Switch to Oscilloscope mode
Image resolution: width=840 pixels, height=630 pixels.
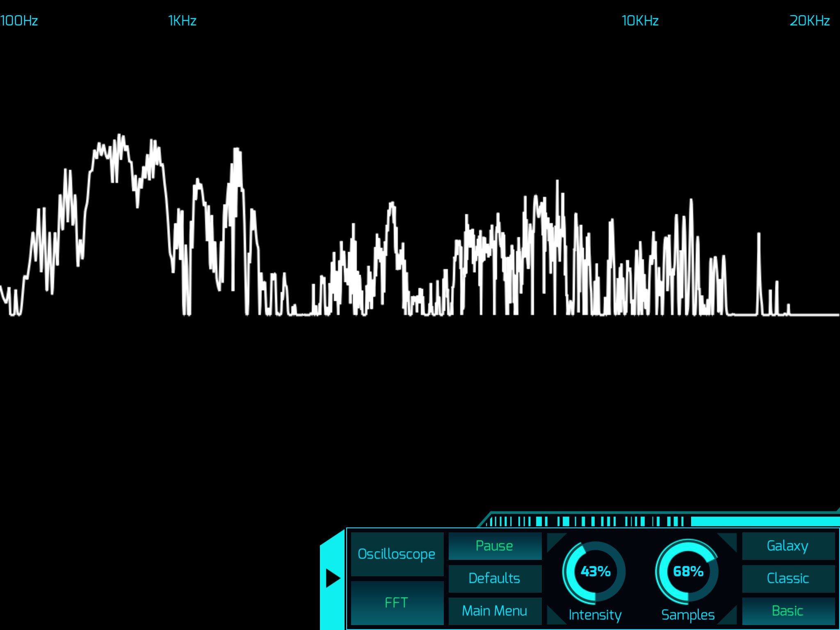click(397, 554)
